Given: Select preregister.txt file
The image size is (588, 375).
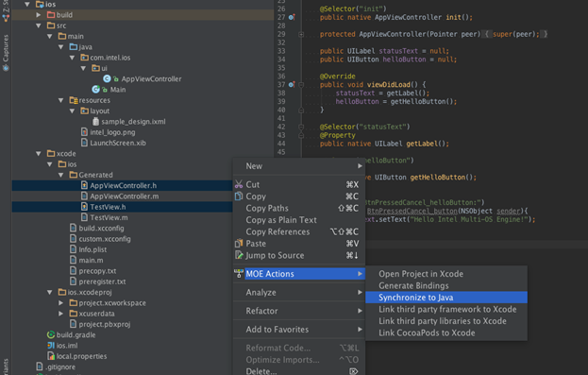Looking at the screenshot, I should click(102, 281).
